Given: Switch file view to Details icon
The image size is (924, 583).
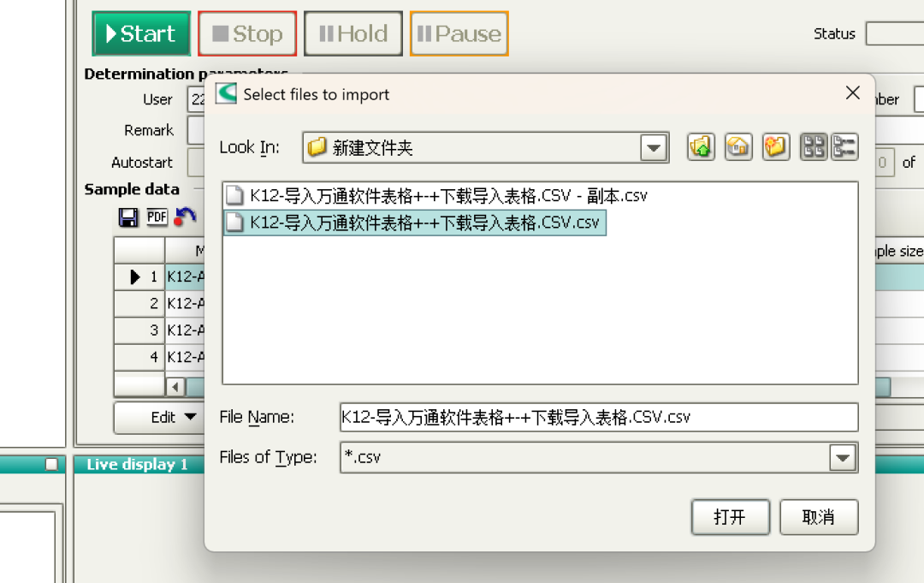Looking at the screenshot, I should (x=844, y=146).
